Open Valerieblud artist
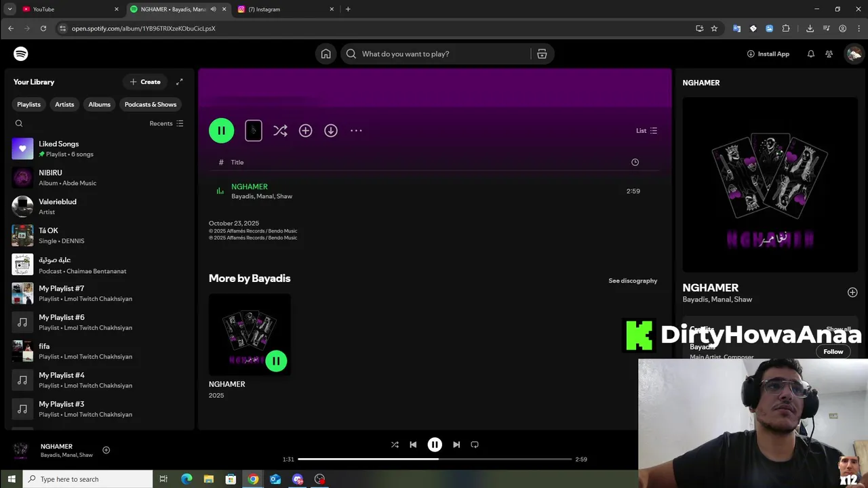 click(98, 207)
